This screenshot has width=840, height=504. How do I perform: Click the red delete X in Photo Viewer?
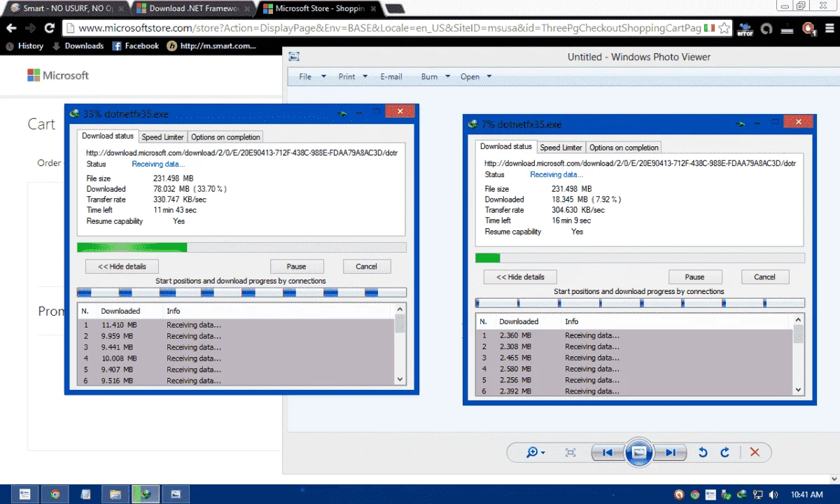(755, 452)
